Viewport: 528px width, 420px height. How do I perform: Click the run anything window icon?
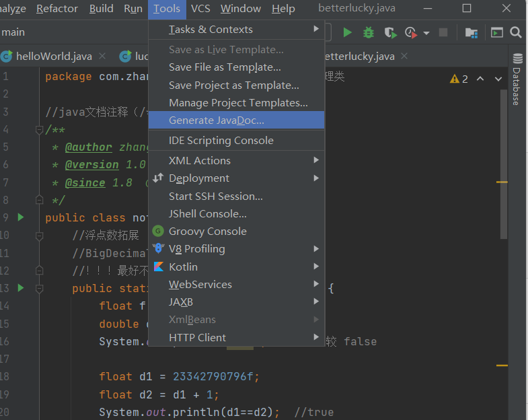tap(496, 32)
